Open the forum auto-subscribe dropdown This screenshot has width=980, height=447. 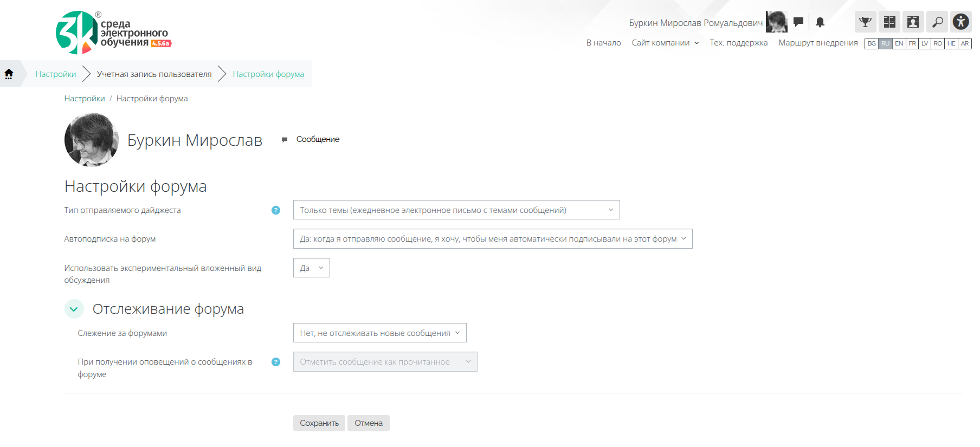click(x=492, y=239)
